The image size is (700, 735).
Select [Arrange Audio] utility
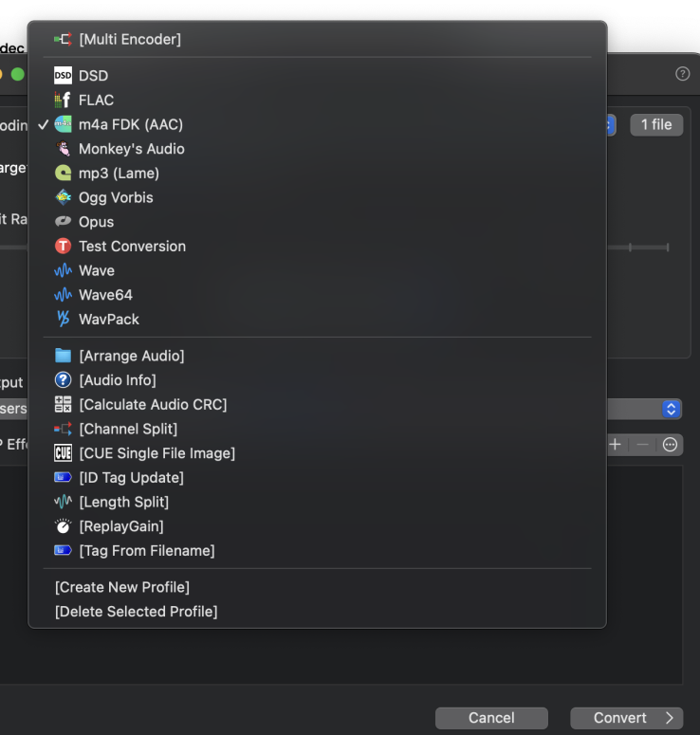pyautogui.click(x=317, y=356)
